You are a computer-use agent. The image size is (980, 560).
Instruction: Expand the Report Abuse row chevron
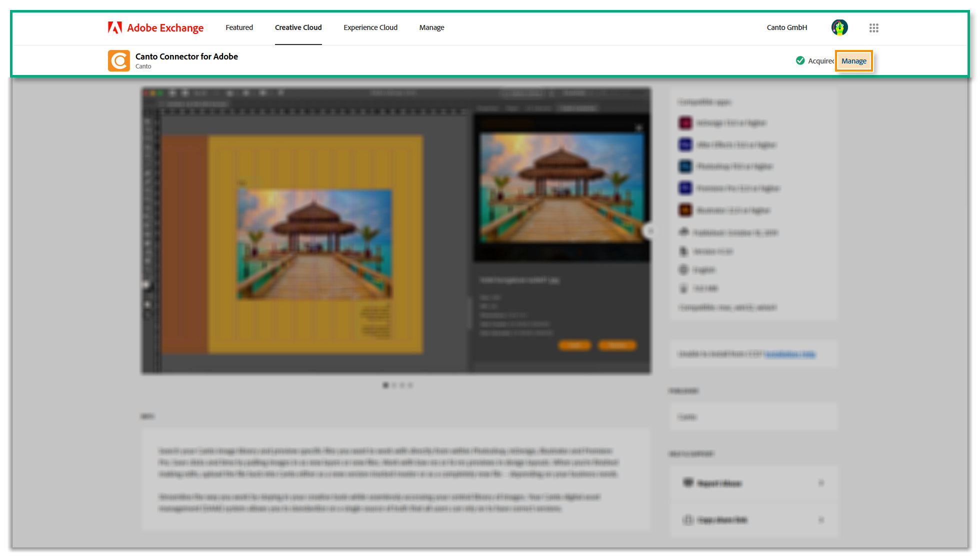click(x=820, y=483)
